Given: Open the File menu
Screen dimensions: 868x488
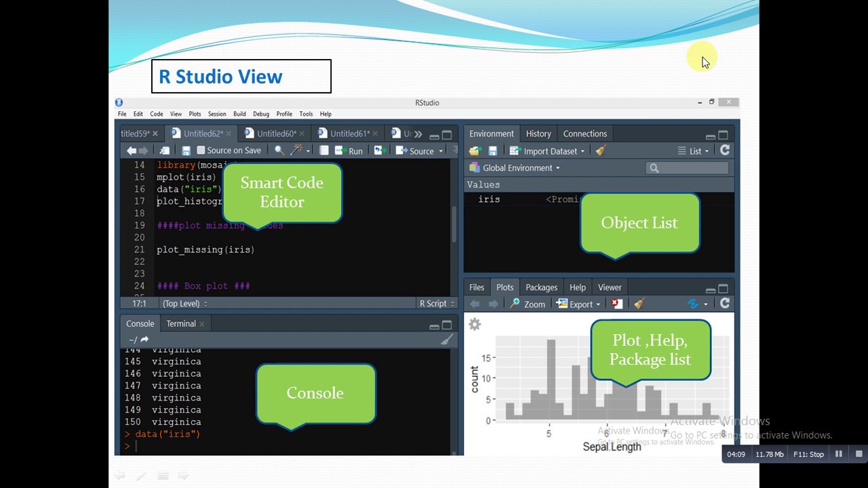Looking at the screenshot, I should (x=122, y=114).
